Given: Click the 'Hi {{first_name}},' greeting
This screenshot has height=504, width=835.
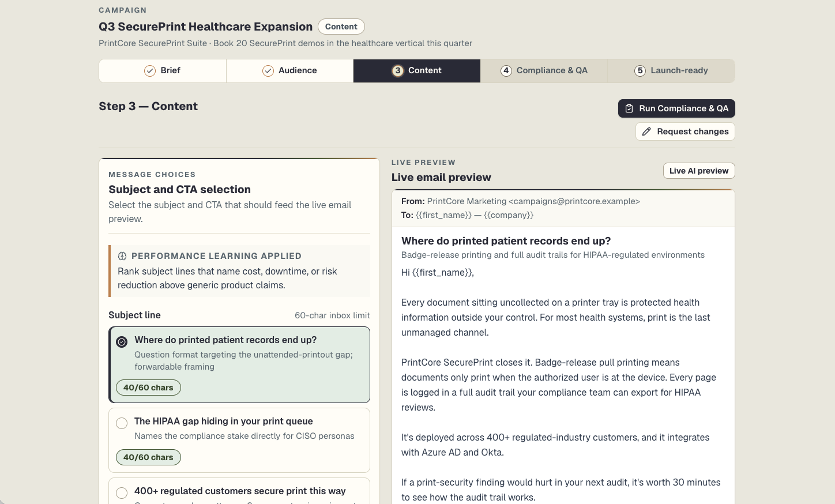Looking at the screenshot, I should [x=438, y=273].
